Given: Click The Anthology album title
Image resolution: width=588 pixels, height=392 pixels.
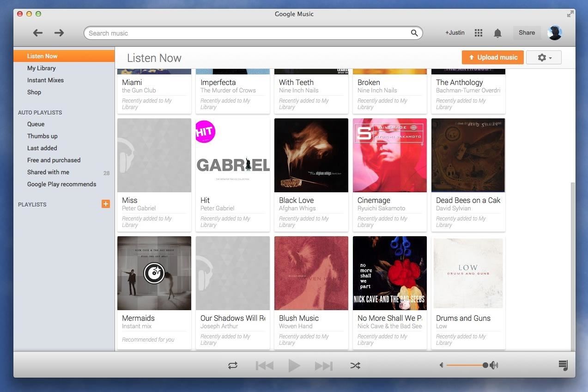Looking at the screenshot, I should pos(460,82).
